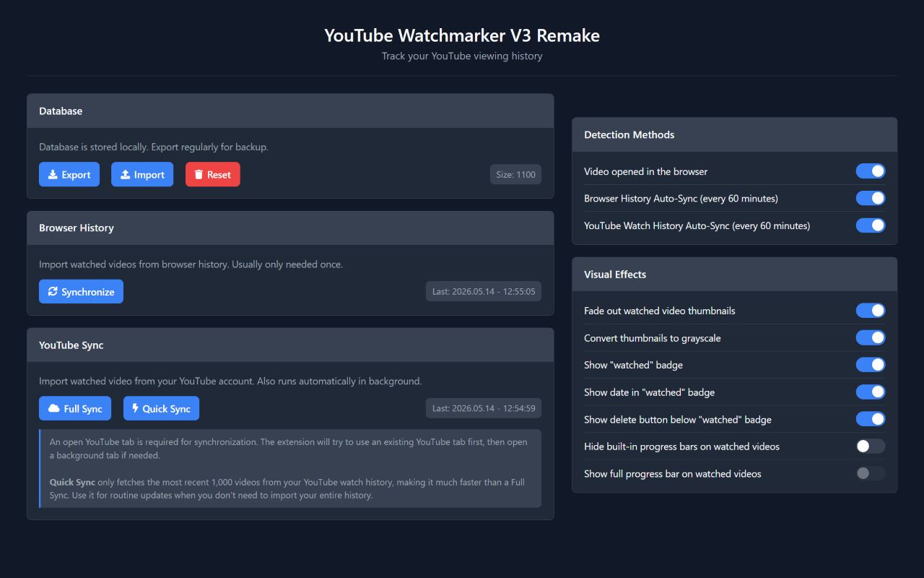Click the Quick Sync label in YouTube Sync
This screenshot has height=578, width=924.
(x=167, y=409)
